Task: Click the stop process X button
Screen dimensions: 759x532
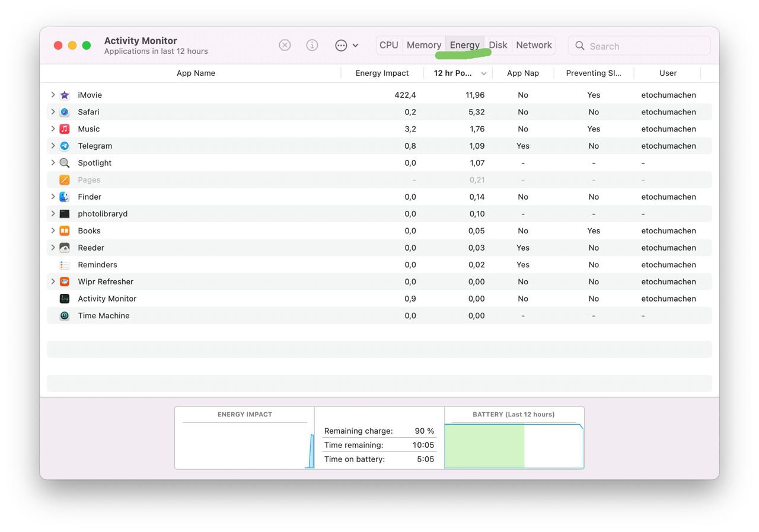Action: (x=285, y=45)
